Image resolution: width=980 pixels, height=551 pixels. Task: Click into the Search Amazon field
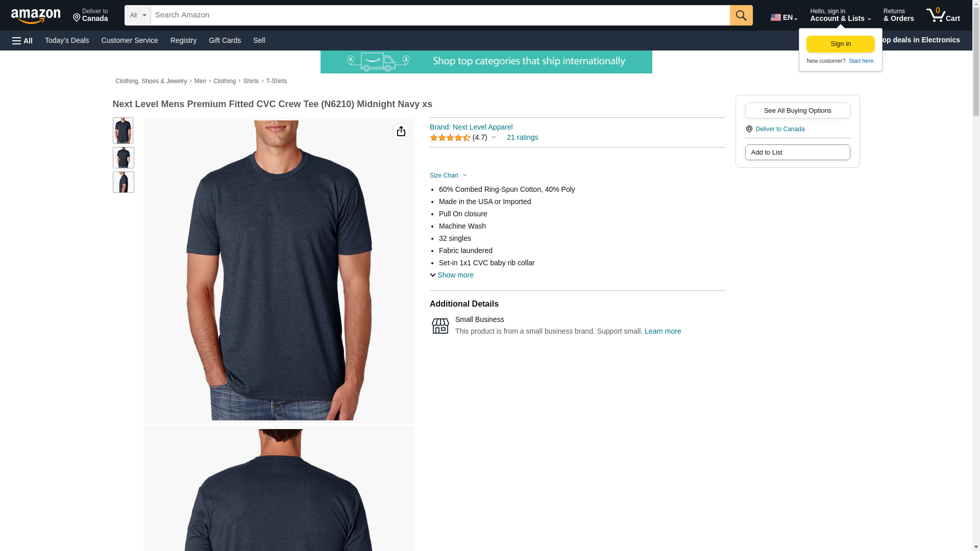pos(440,15)
